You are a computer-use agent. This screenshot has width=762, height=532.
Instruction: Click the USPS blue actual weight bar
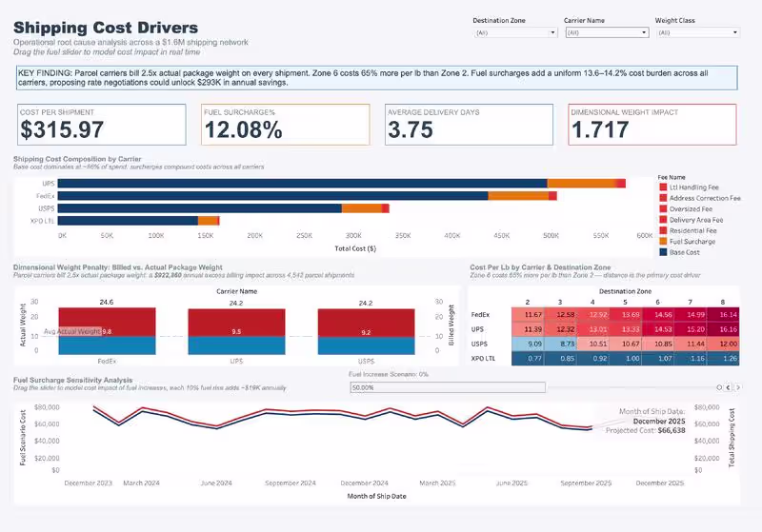[x=367, y=345]
